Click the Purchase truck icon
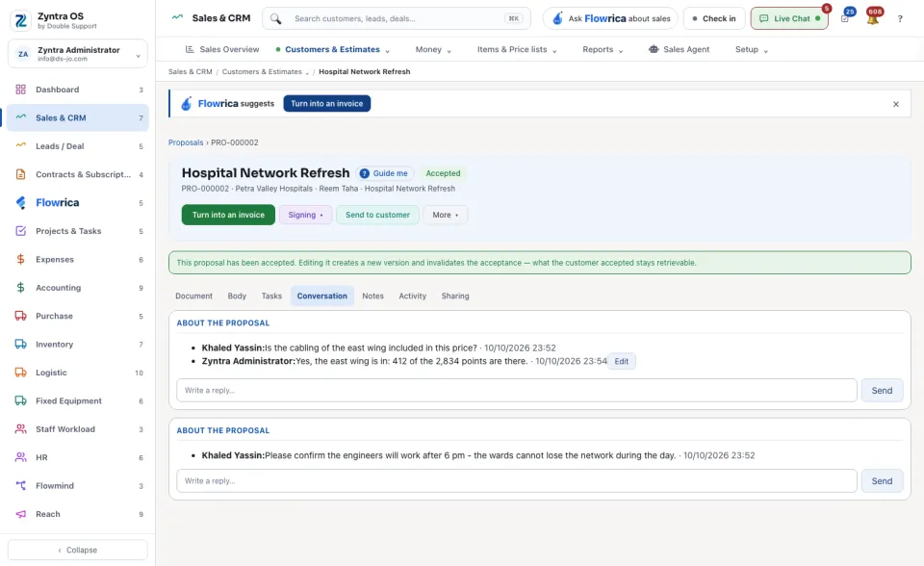924x566 pixels. [20, 316]
